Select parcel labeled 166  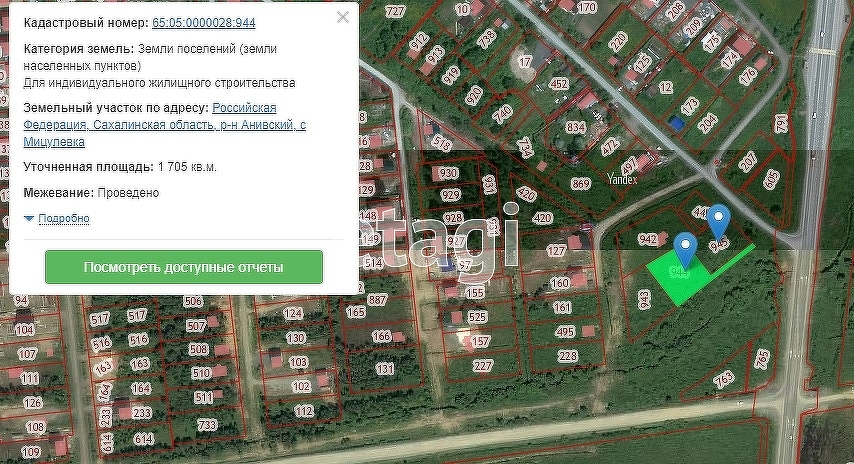coord(381,336)
